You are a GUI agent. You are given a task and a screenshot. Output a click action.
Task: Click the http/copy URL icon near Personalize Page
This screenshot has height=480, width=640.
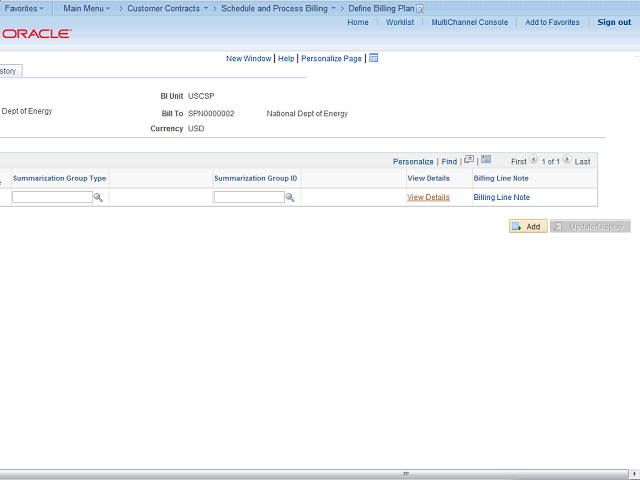pyautogui.click(x=373, y=58)
